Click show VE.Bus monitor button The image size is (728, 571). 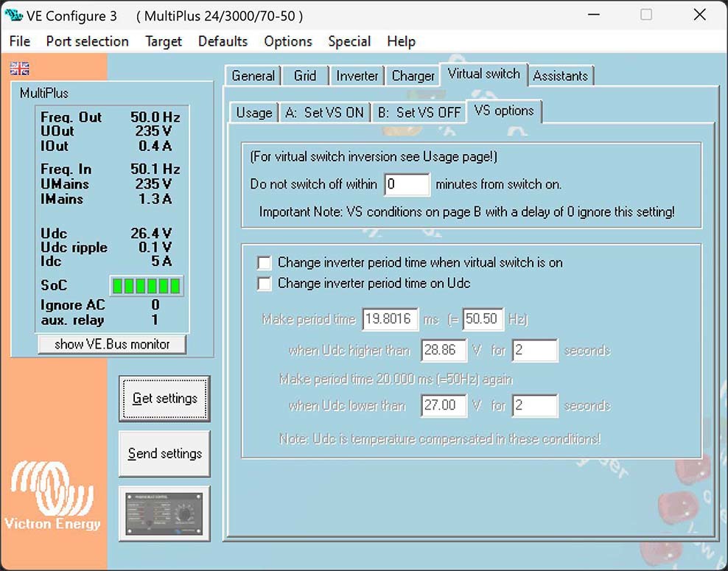pyautogui.click(x=112, y=344)
